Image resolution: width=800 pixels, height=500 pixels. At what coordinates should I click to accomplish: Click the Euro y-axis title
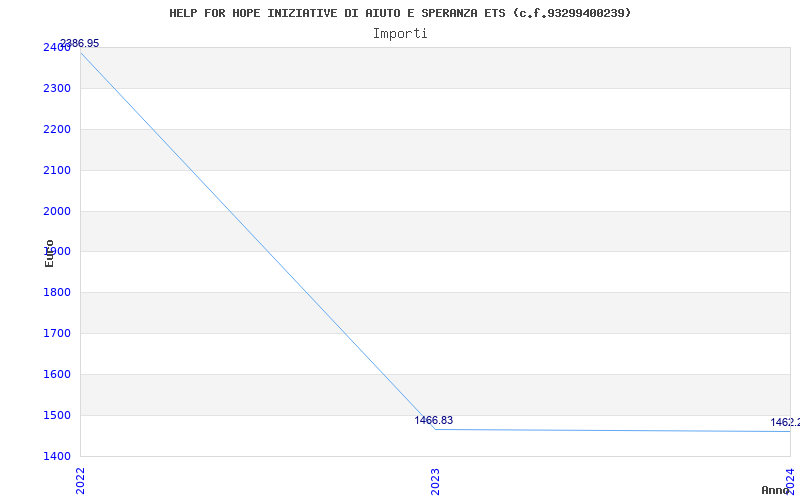pos(49,253)
